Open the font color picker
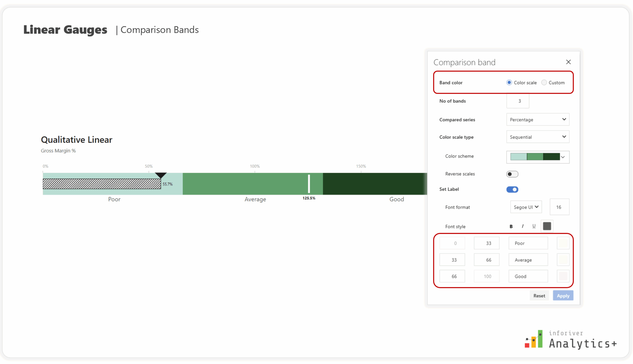The height and width of the screenshot is (364, 633). [x=547, y=226]
